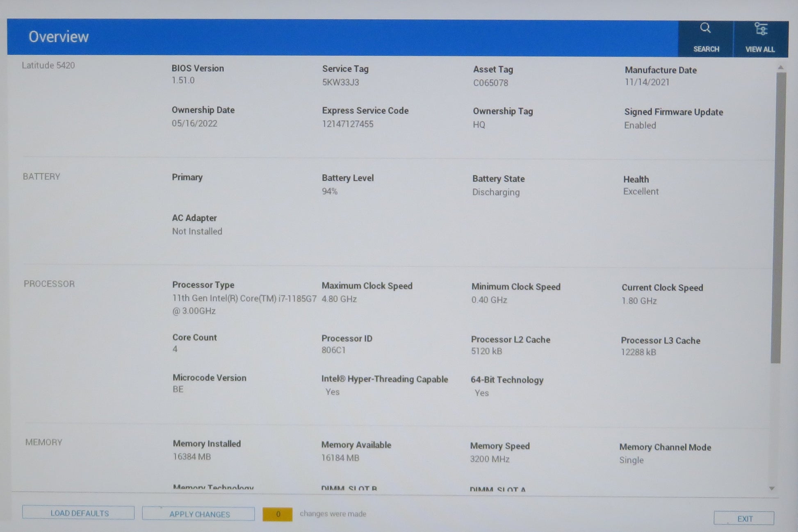Click the Battery Level 94% value
Image resolution: width=798 pixels, height=532 pixels.
coord(330,191)
